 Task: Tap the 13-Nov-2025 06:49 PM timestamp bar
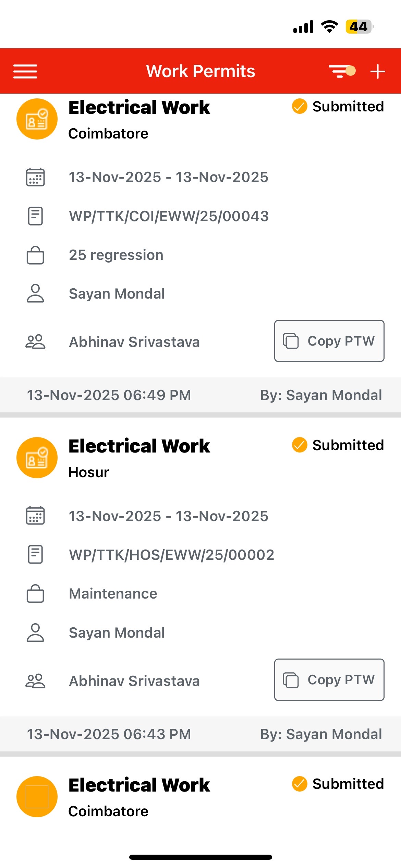point(109,395)
